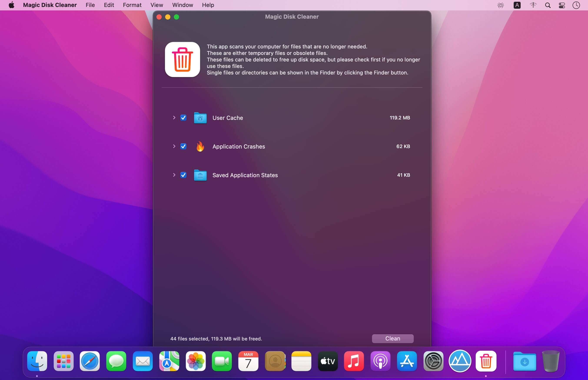Click the Clean button

tap(393, 339)
